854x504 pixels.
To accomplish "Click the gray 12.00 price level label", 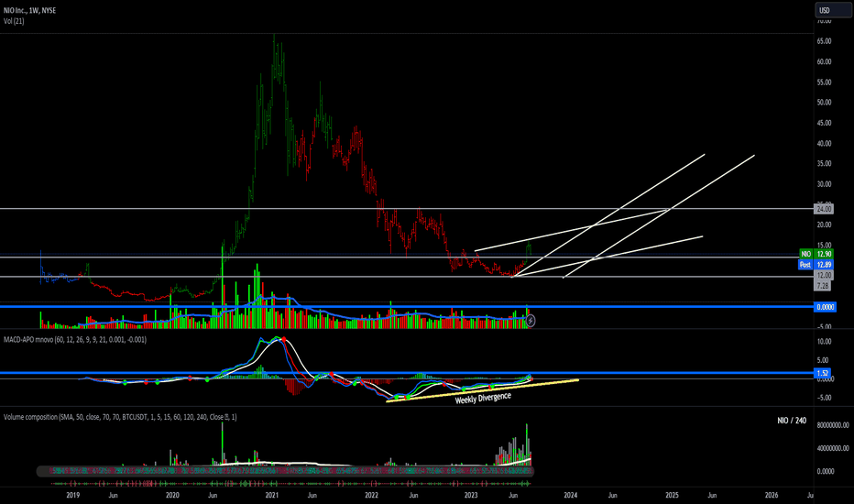I will pos(824,275).
